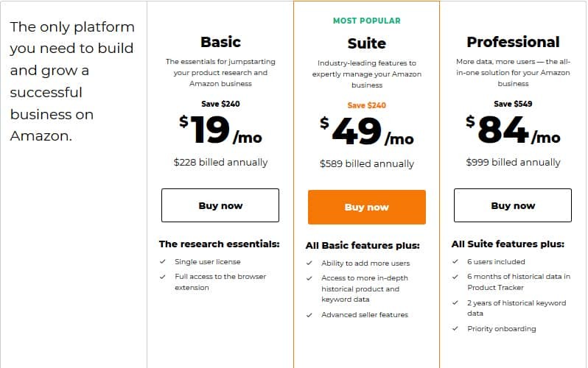This screenshot has height=368, width=588.
Task: Select the Suite plan heading
Action: [x=367, y=43]
